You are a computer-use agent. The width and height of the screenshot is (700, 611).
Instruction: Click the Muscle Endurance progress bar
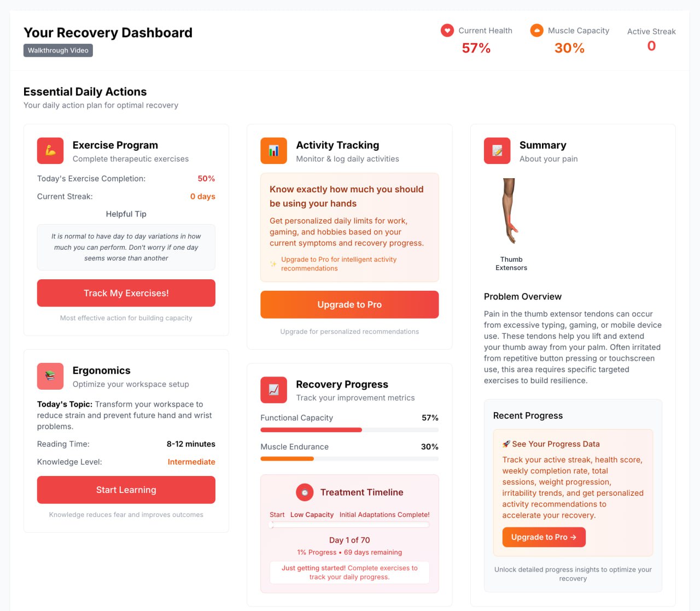point(349,459)
